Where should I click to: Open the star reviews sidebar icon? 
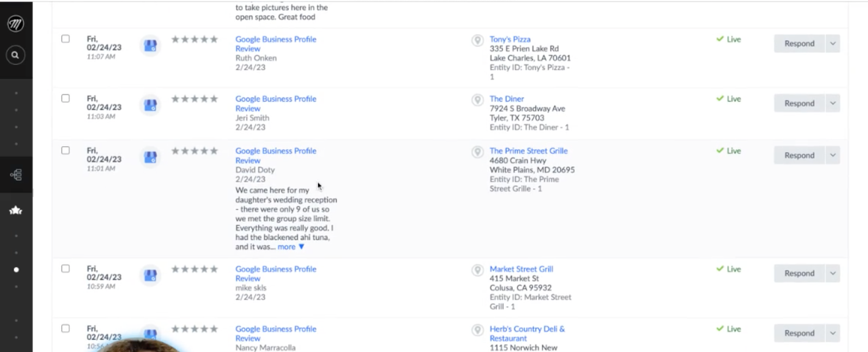click(x=16, y=210)
